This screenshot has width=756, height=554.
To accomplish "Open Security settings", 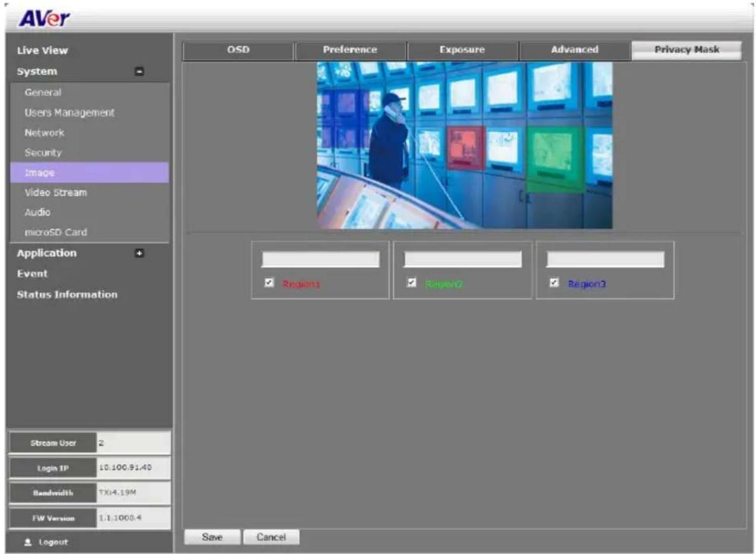I will click(43, 153).
